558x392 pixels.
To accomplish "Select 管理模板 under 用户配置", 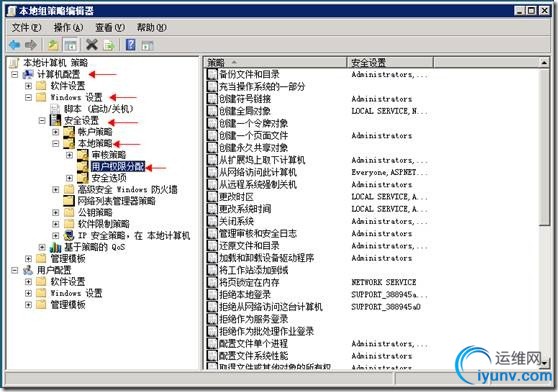I will 68,304.
